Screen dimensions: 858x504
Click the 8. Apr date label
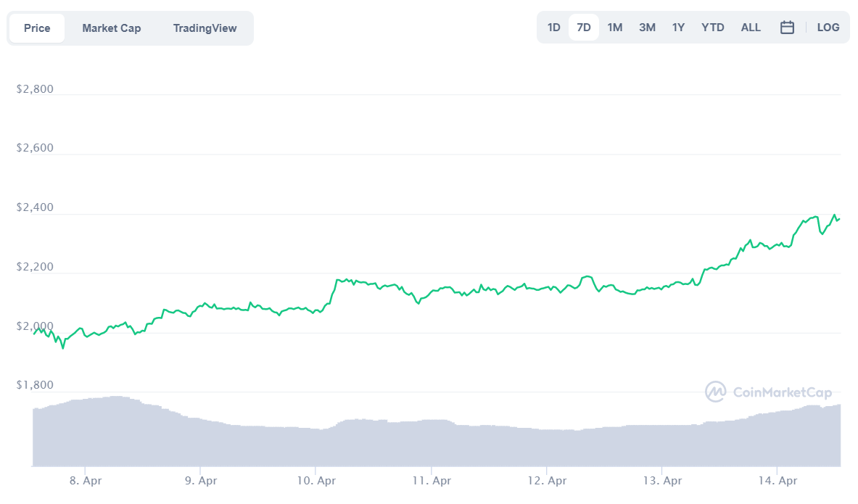pos(85,480)
